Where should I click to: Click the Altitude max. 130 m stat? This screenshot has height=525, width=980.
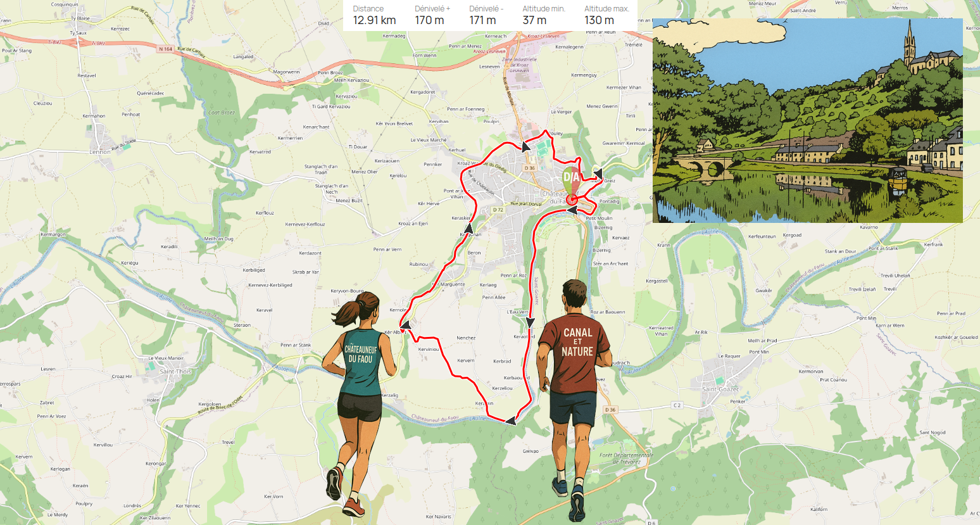[x=606, y=15]
